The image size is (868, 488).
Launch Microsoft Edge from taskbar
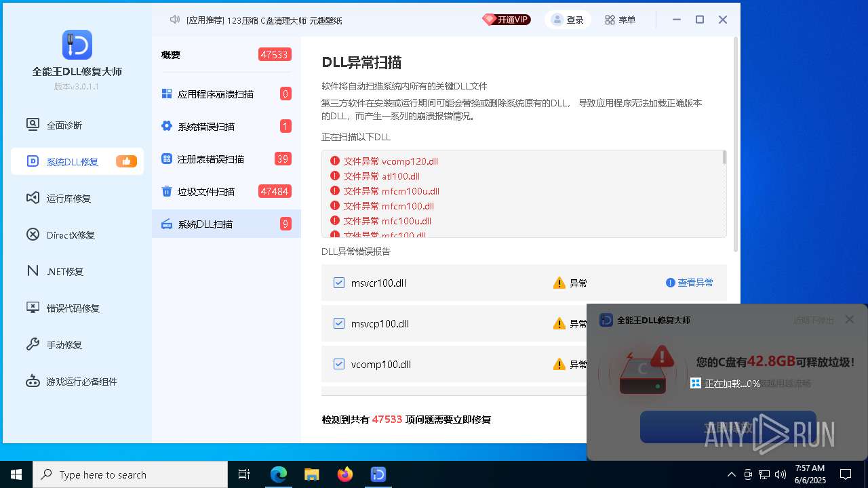[x=279, y=474]
